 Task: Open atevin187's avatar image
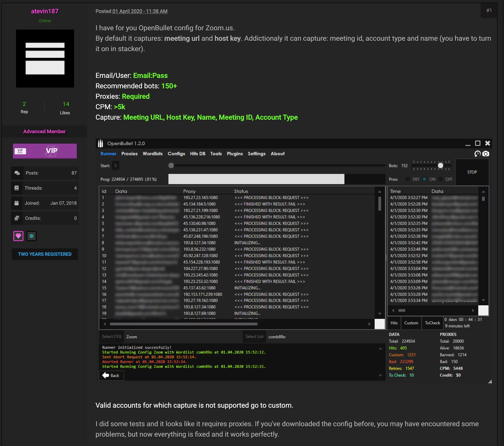pyautogui.click(x=45, y=58)
